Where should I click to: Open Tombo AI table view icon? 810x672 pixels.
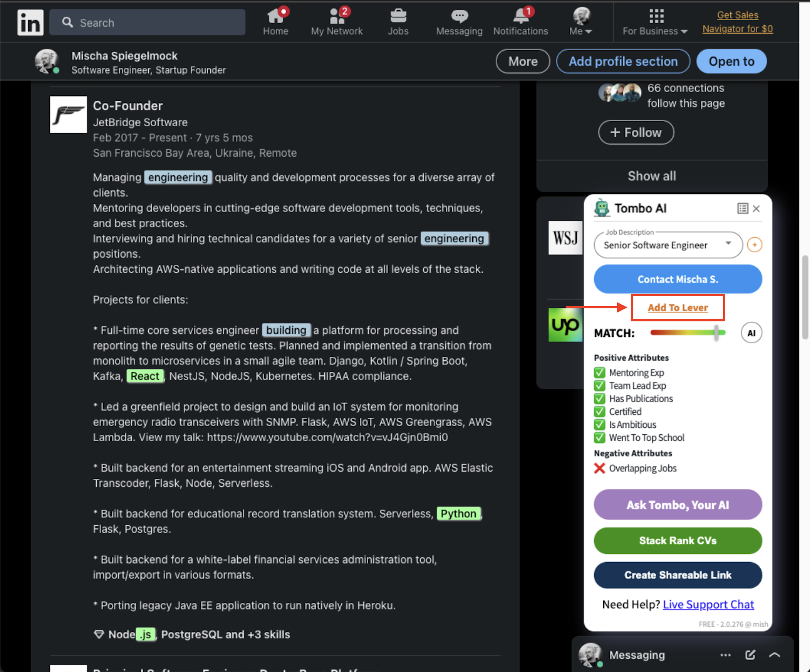point(743,208)
